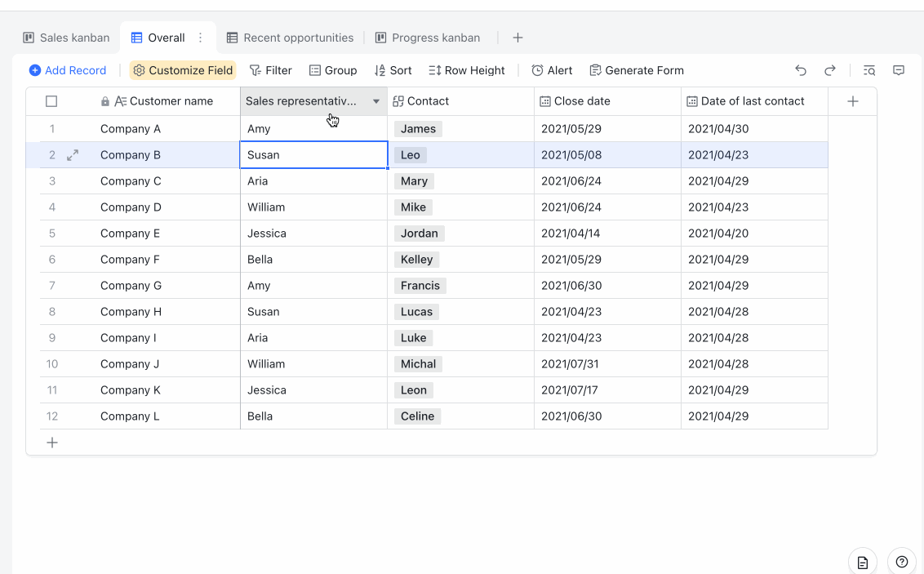The image size is (924, 574).
Task: Click the Lucas contact tag
Action: click(x=416, y=312)
